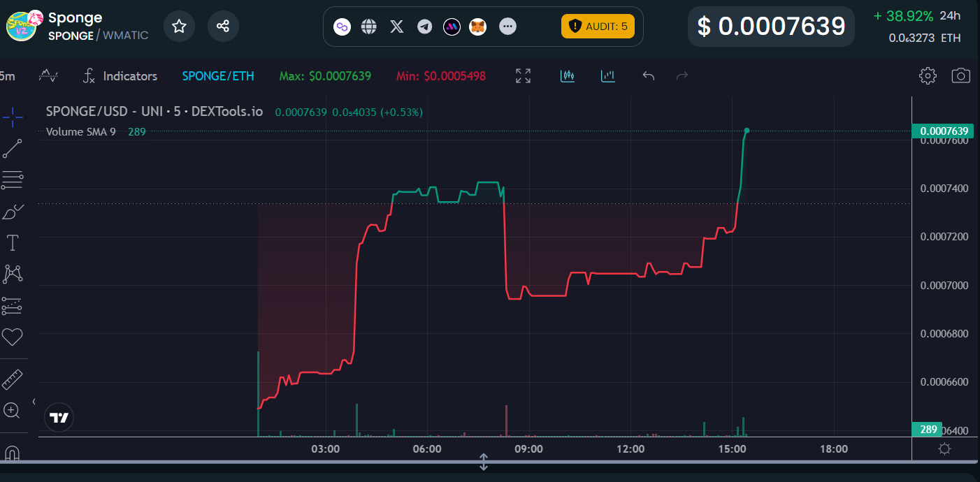Select the 5m timeframe dropdown

tap(8, 76)
